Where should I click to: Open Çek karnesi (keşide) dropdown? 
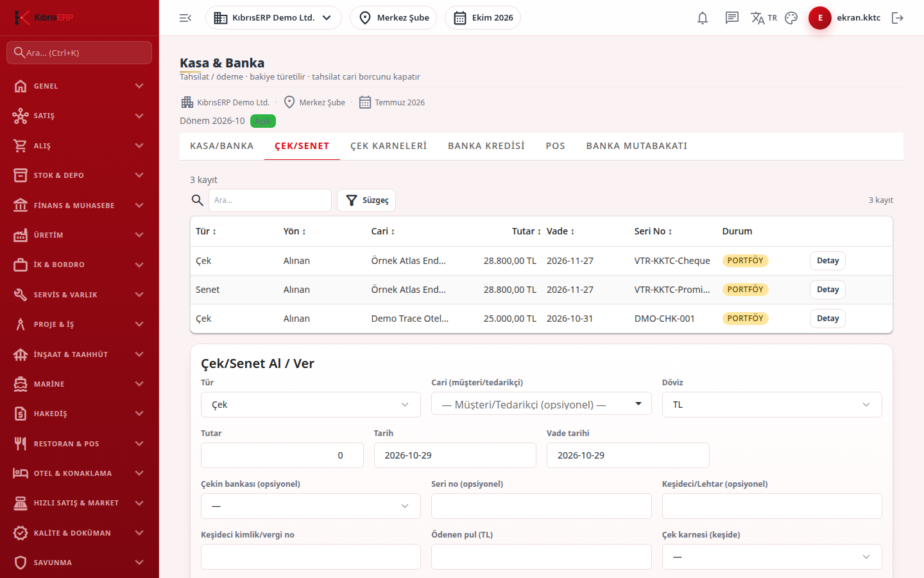pyautogui.click(x=772, y=557)
